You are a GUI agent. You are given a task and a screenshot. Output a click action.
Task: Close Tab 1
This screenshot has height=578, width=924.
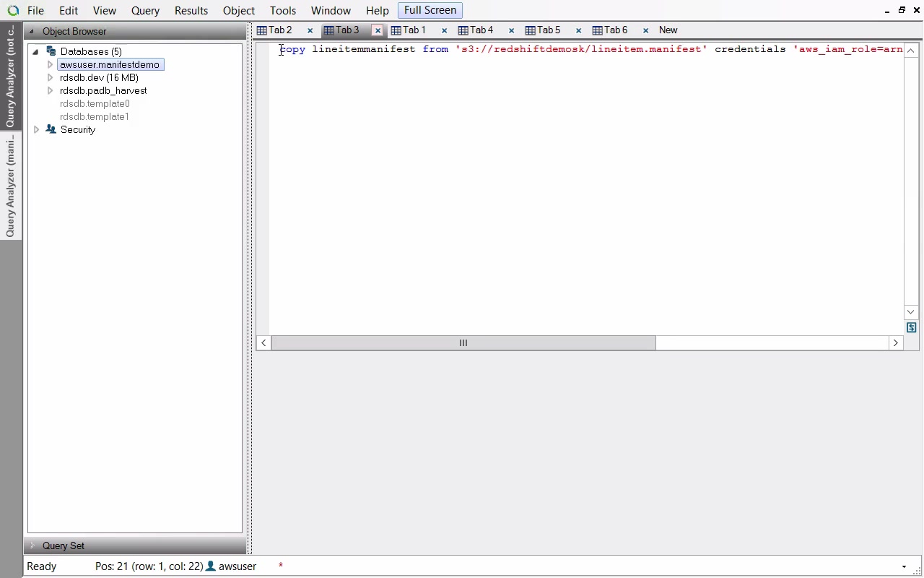(x=444, y=30)
